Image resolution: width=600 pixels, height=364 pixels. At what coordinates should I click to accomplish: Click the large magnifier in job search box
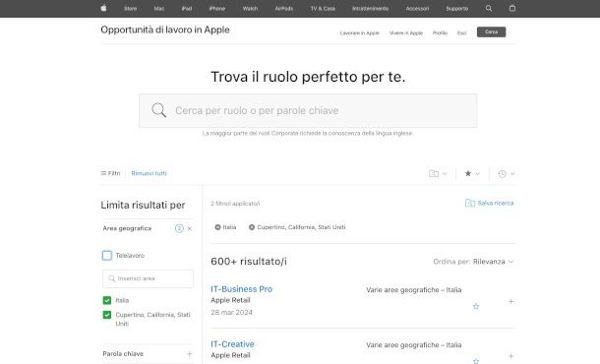[158, 110]
